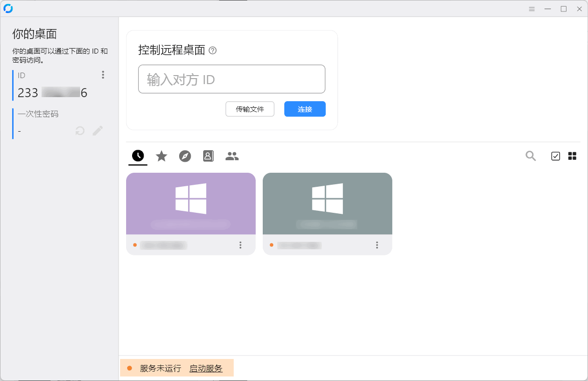Select the recent sessions clock tab
The width and height of the screenshot is (588, 381).
(x=138, y=156)
